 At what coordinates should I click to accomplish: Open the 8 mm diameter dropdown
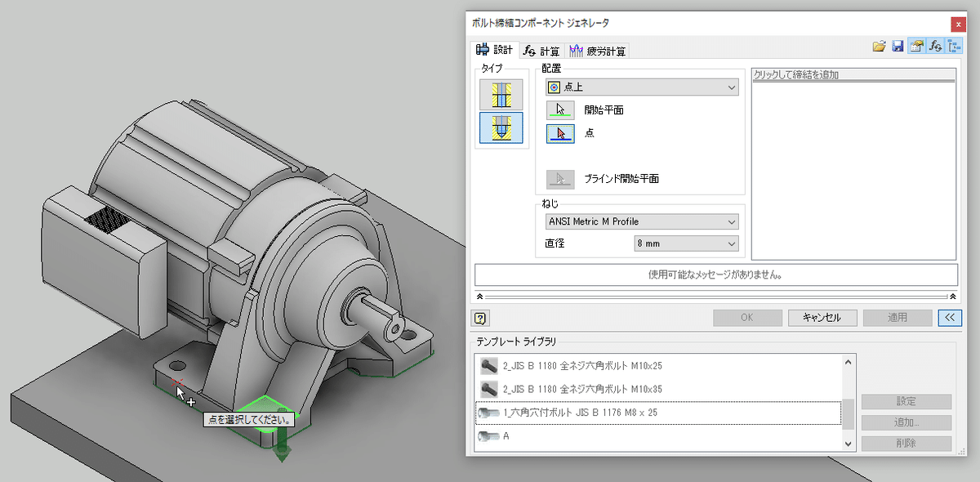tap(686, 243)
